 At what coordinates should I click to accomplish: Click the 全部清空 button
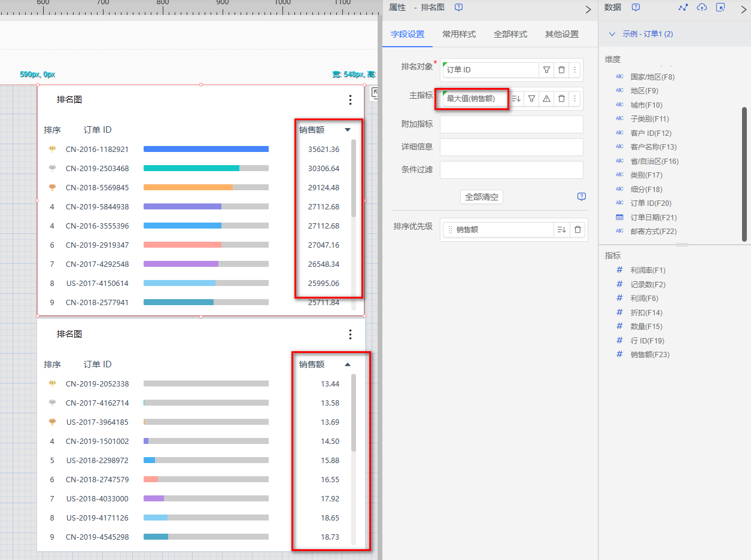[x=482, y=197]
